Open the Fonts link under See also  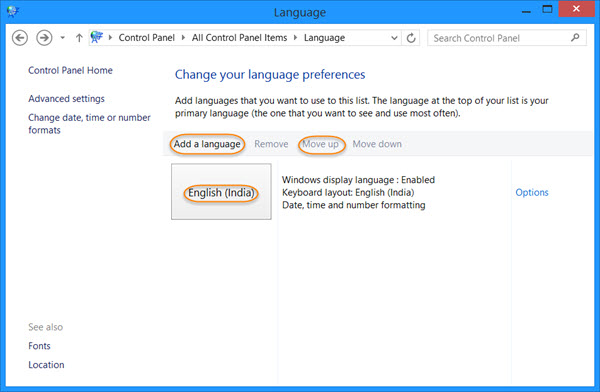coord(39,346)
